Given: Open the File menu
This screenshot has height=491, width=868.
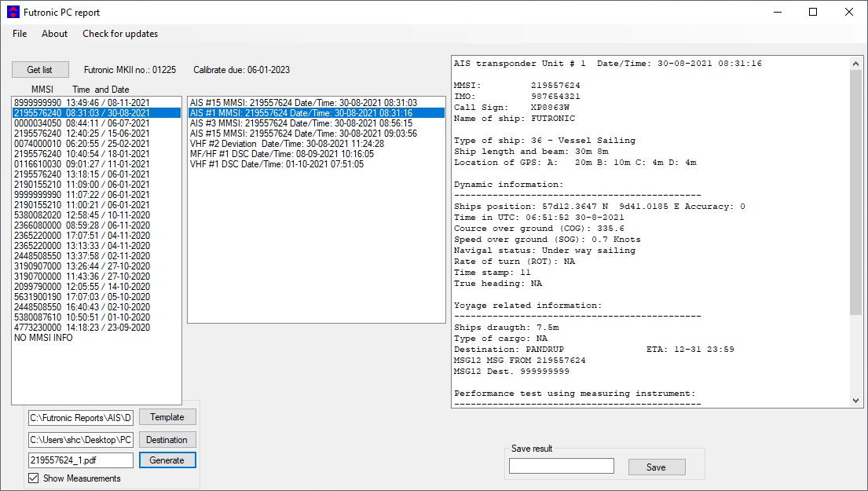Looking at the screenshot, I should (x=20, y=34).
